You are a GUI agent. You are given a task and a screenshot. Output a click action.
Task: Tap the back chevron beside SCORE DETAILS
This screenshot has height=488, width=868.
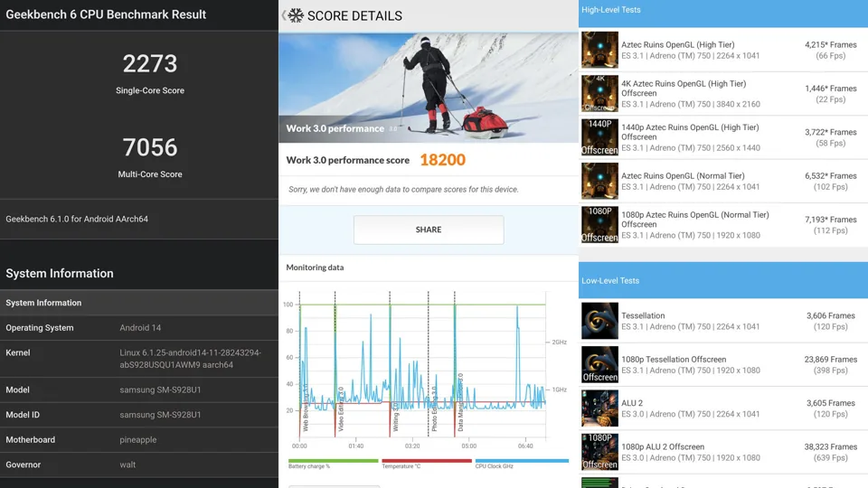(x=284, y=15)
